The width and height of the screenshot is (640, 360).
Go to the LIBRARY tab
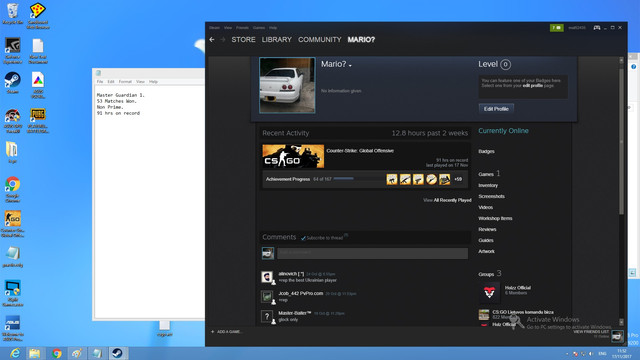pyautogui.click(x=277, y=40)
